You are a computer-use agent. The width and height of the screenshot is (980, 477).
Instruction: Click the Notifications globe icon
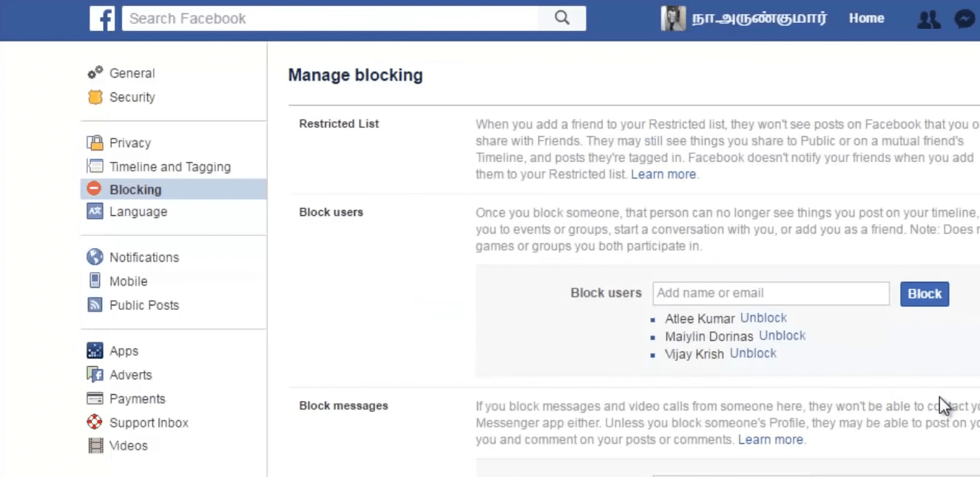[x=95, y=257]
